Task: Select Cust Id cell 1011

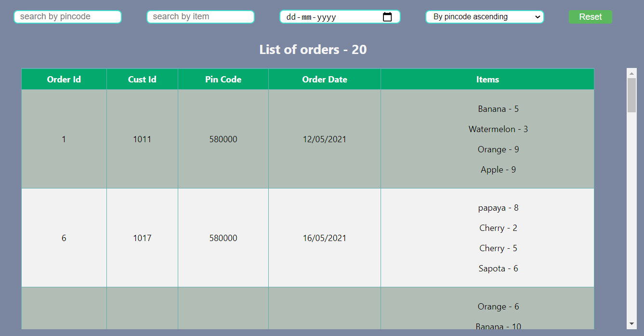Action: pos(142,139)
